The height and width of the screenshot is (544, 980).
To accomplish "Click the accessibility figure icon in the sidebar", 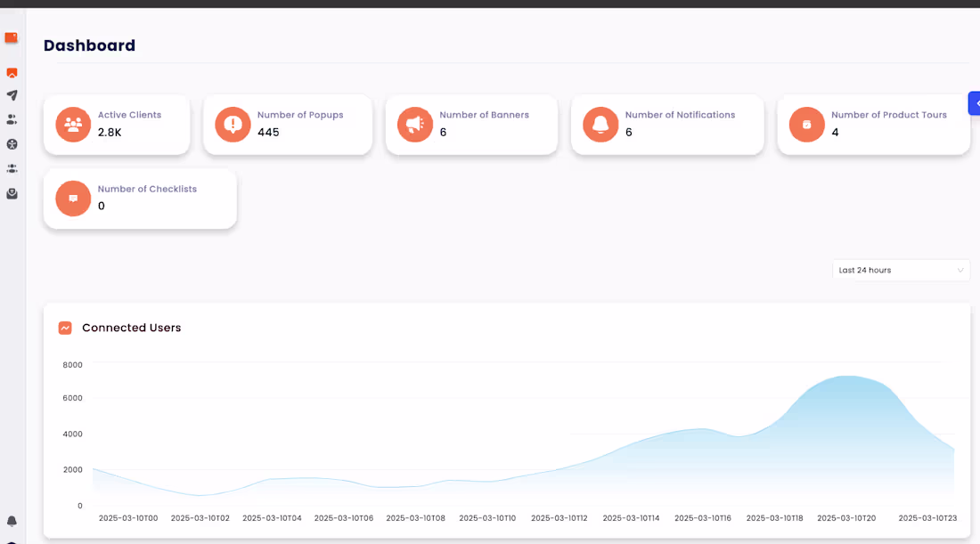I will (x=12, y=143).
